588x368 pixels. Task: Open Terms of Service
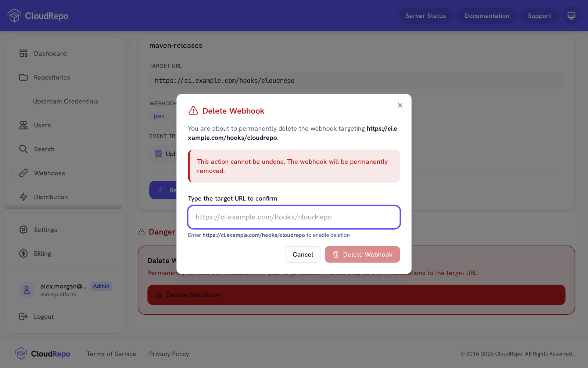click(111, 354)
